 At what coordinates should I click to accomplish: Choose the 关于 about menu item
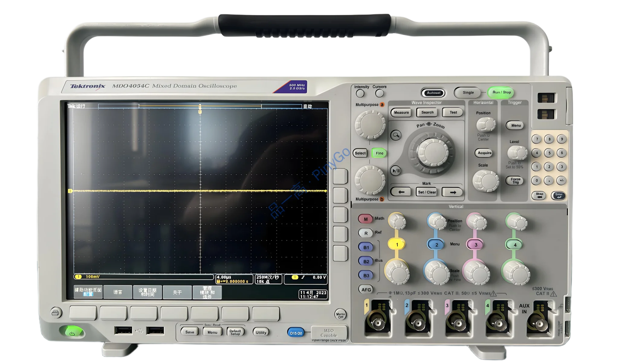(177, 292)
